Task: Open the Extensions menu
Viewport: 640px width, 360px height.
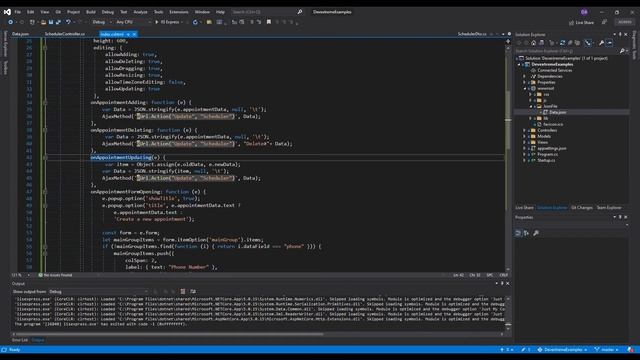Action: point(179,12)
